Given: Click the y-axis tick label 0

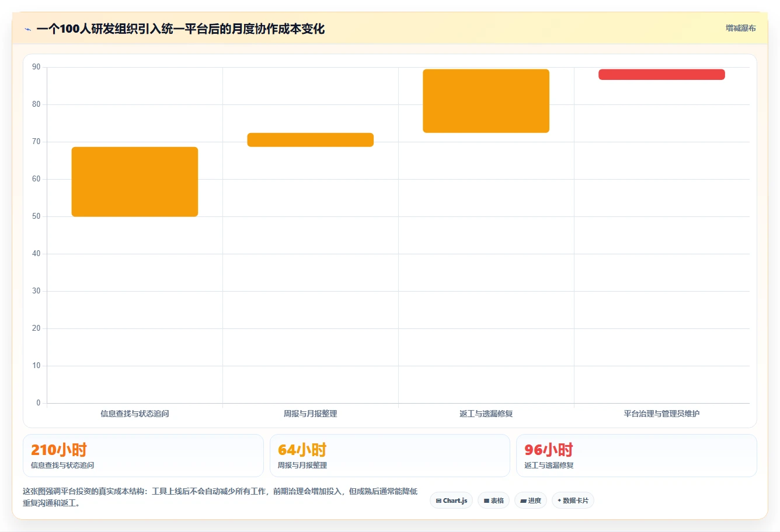Looking at the screenshot, I should 39,403.
